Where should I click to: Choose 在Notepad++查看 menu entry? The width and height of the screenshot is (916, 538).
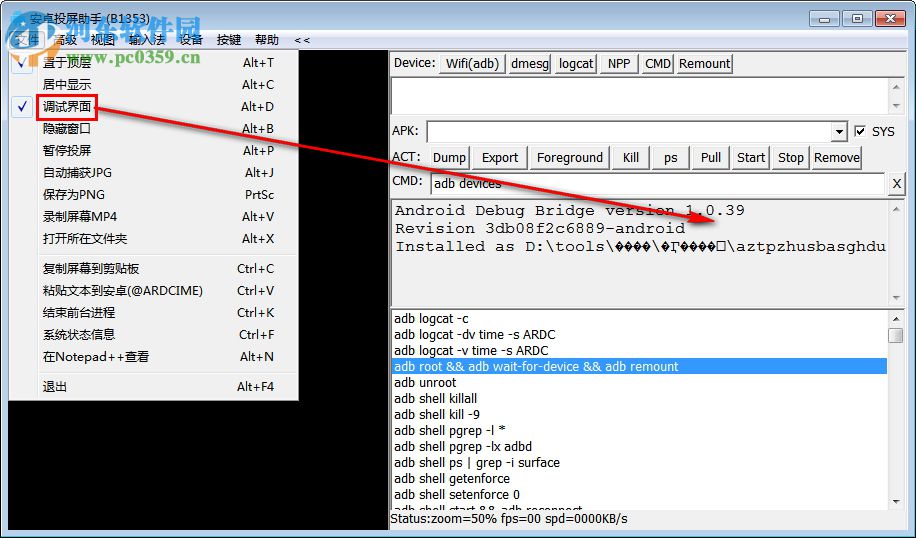coord(154,357)
